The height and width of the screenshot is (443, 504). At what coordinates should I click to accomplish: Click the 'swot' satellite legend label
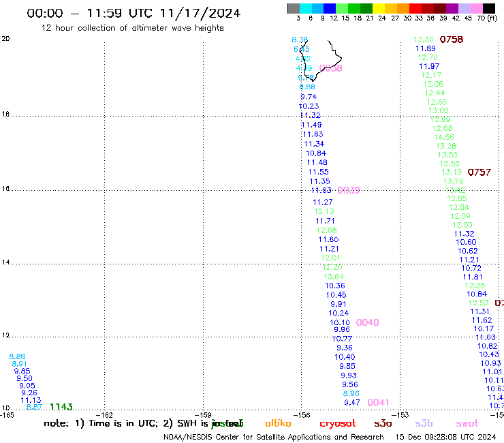(x=467, y=424)
